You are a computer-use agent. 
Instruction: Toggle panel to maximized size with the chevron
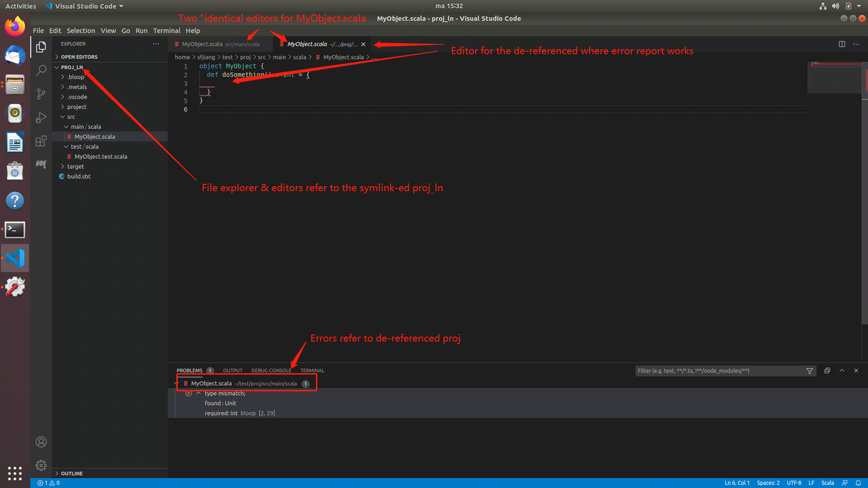point(842,371)
